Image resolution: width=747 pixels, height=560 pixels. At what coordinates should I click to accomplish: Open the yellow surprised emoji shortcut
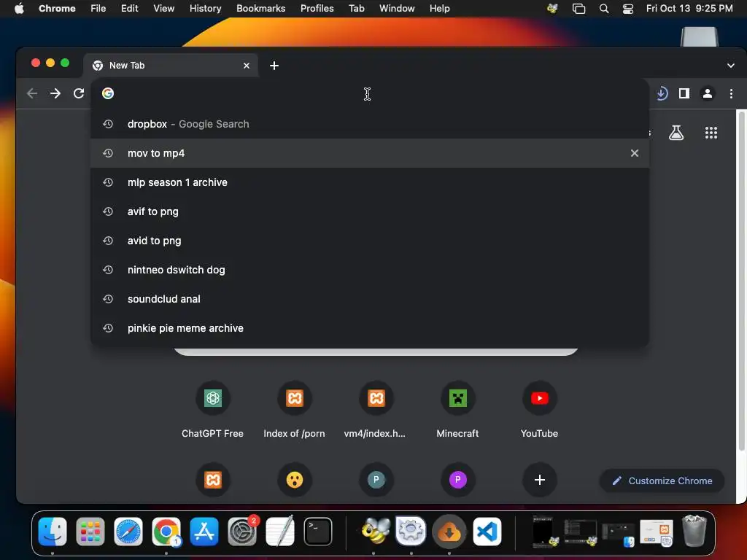(295, 480)
